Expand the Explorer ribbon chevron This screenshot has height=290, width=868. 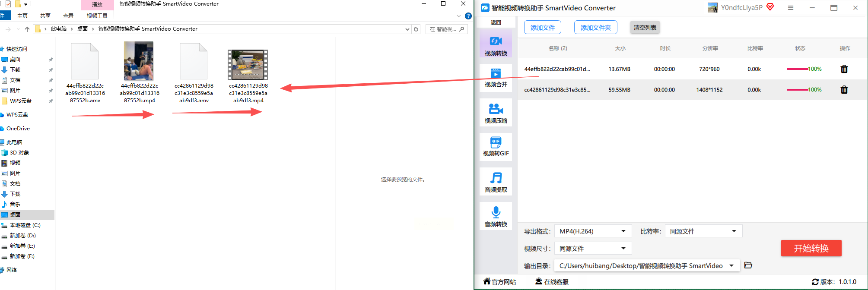click(459, 16)
